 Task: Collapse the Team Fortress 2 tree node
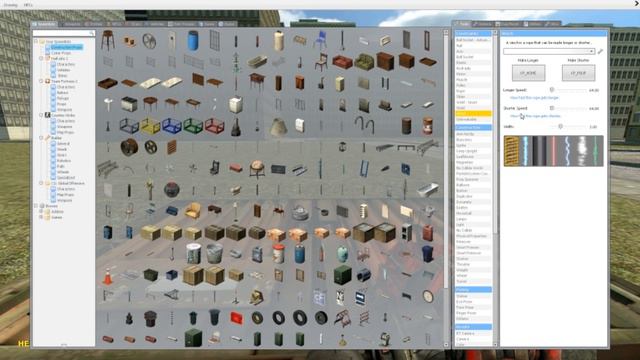[41, 81]
